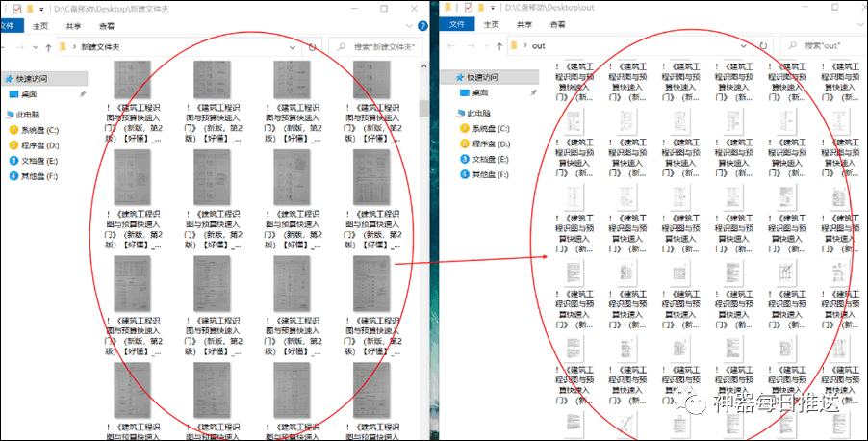The image size is (868, 441).
Task: Click 新建文件夹 breadcrumb in address bar
Action: coord(100,47)
